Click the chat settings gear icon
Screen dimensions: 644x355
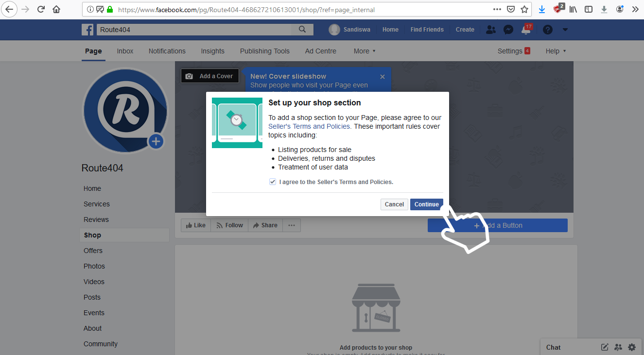click(632, 347)
